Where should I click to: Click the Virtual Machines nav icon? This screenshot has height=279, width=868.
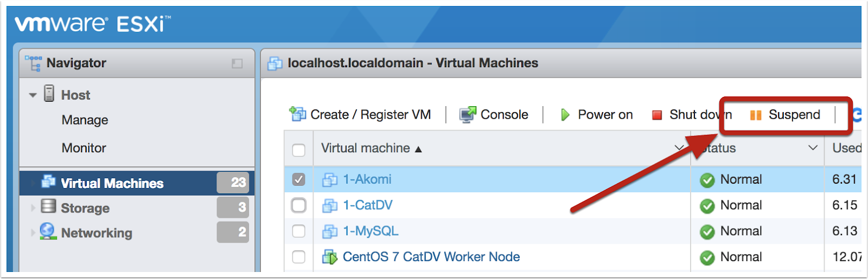[x=48, y=181]
